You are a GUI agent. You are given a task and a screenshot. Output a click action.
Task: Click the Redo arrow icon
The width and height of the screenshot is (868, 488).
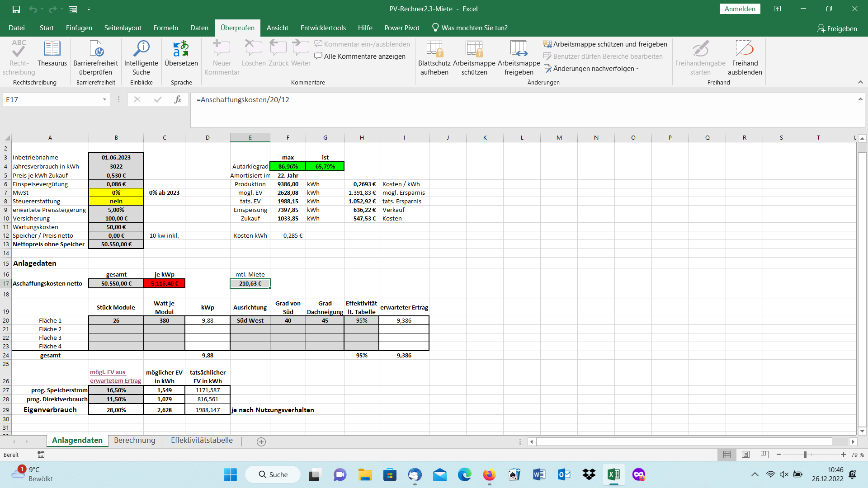(x=52, y=9)
